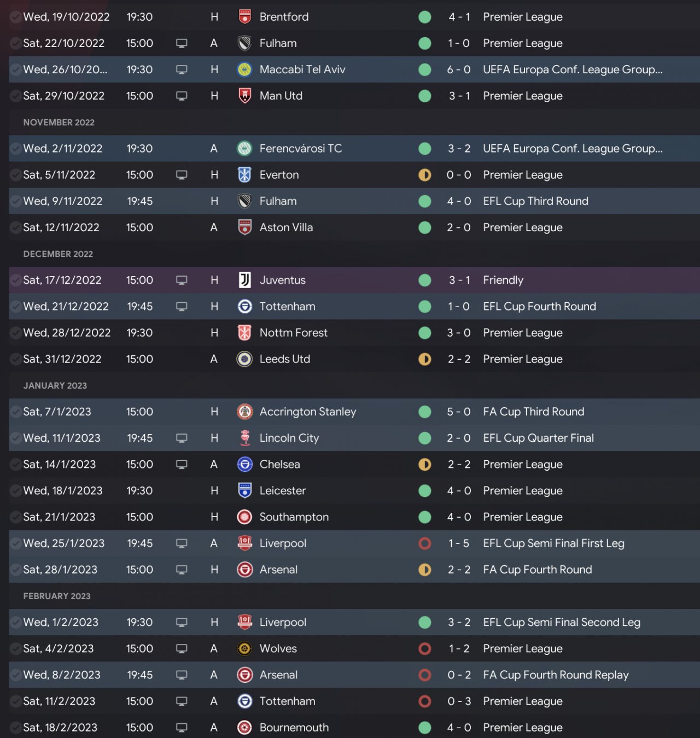The image size is (700, 738).
Task: Toggle the checkmark for Wed 19/10/2022 fixture
Action: click(x=15, y=17)
